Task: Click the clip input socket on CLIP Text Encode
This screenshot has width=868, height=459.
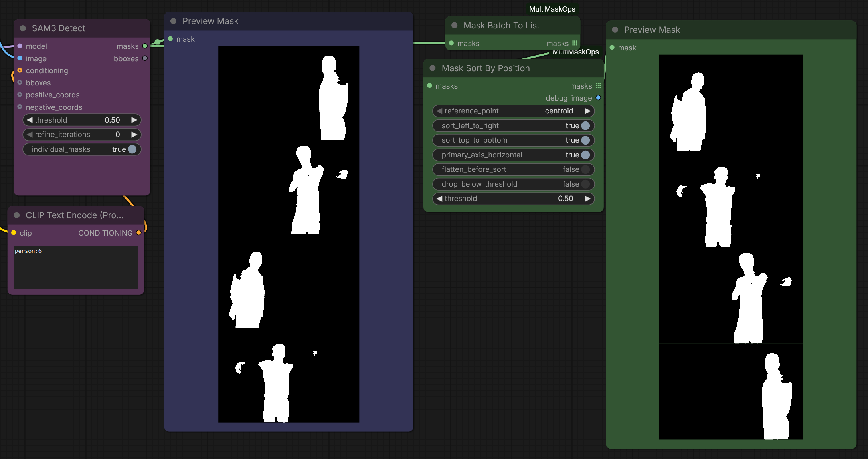Action: click(x=14, y=233)
